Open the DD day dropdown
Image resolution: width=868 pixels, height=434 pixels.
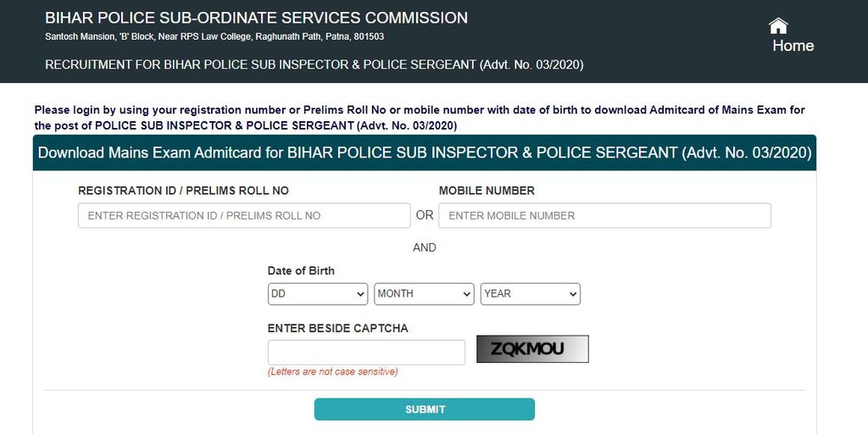click(318, 293)
